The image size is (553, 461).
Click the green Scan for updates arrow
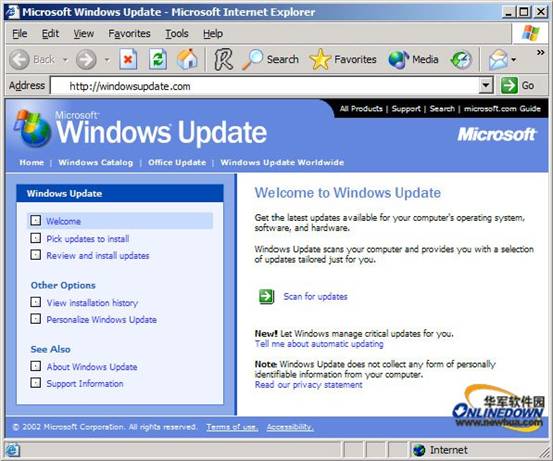tap(267, 296)
